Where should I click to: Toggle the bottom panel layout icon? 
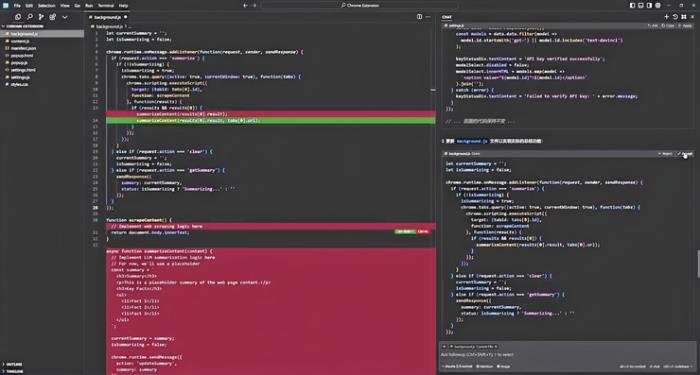pos(641,5)
